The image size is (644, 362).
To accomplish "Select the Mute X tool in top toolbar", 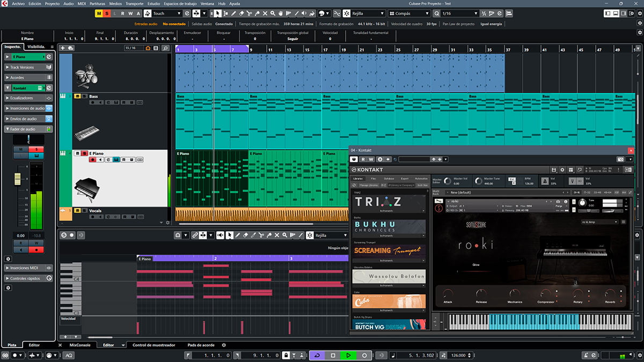I will click(x=265, y=13).
